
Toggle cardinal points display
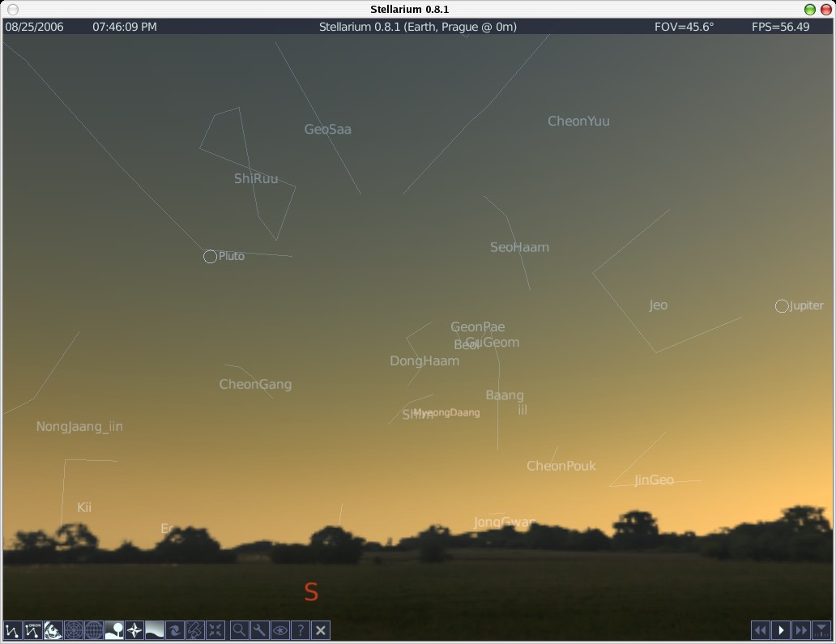click(x=134, y=629)
